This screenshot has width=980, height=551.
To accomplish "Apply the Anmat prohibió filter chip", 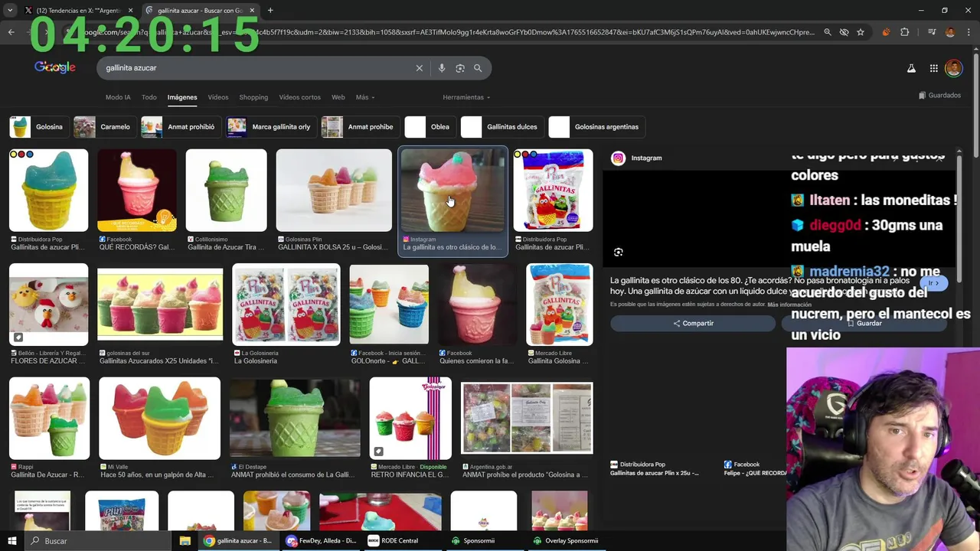I will (x=181, y=127).
